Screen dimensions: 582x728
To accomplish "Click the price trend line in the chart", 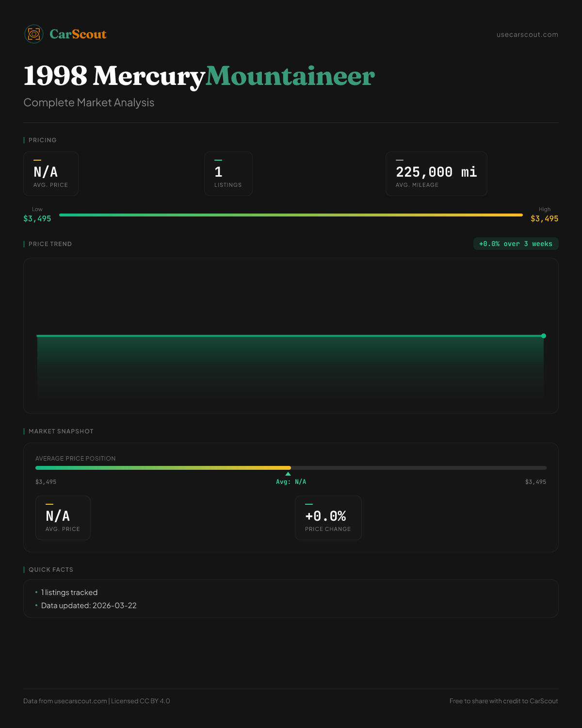I will coord(291,336).
